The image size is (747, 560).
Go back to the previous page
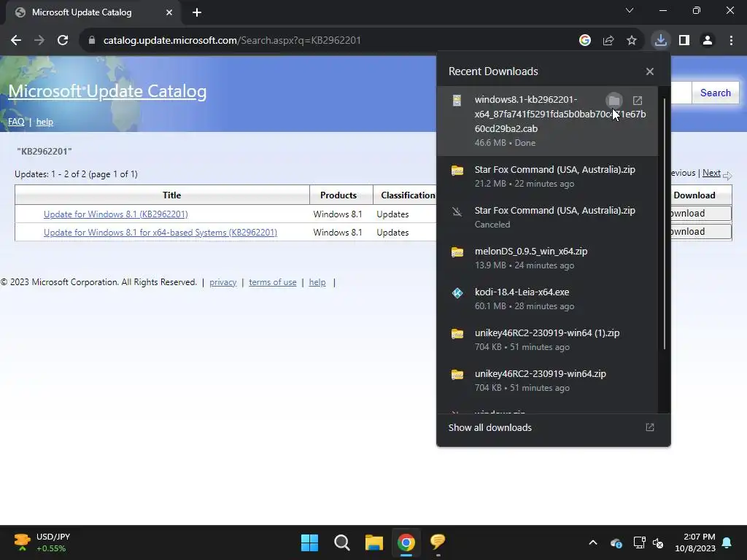(x=16, y=41)
